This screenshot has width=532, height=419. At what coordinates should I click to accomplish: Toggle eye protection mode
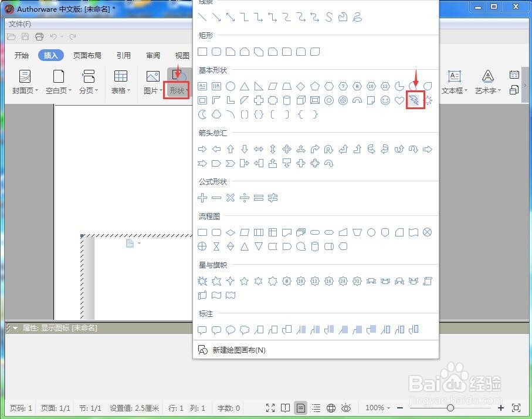[346, 407]
